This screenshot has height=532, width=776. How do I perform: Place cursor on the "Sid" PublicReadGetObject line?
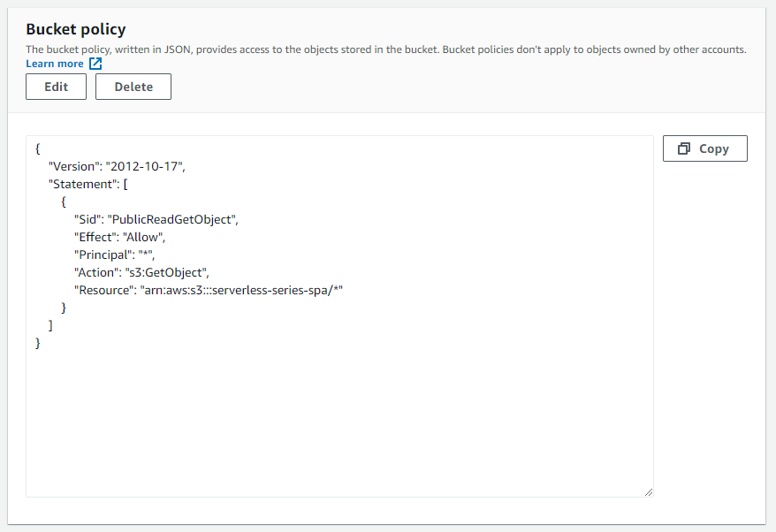pyautogui.click(x=156, y=219)
